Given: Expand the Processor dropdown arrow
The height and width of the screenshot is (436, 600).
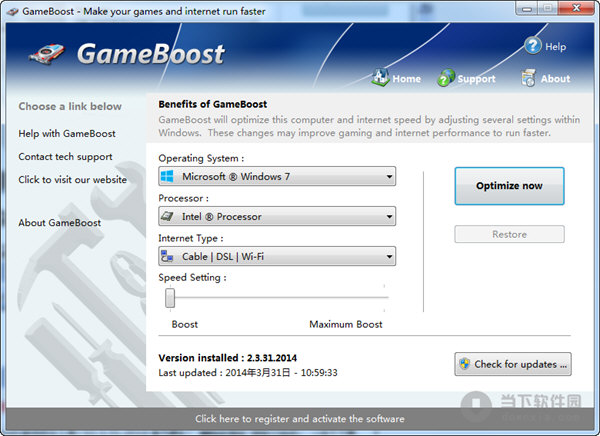Looking at the screenshot, I should [x=389, y=217].
